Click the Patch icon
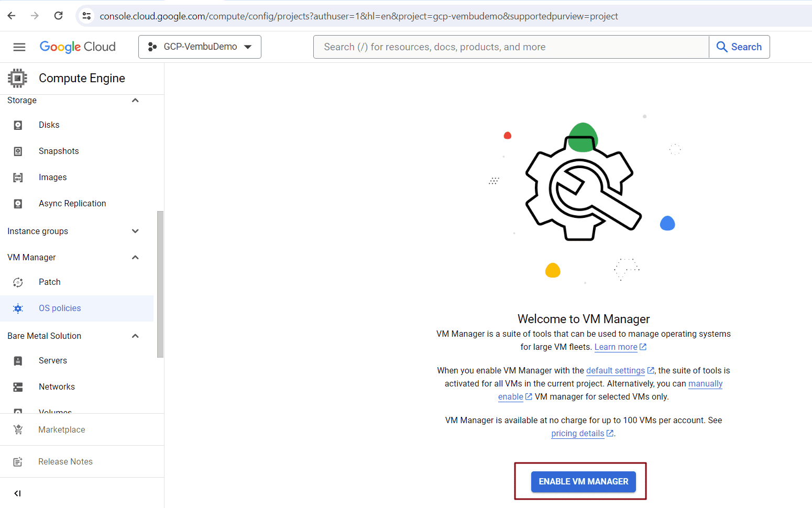This screenshot has width=812, height=508. [18, 282]
